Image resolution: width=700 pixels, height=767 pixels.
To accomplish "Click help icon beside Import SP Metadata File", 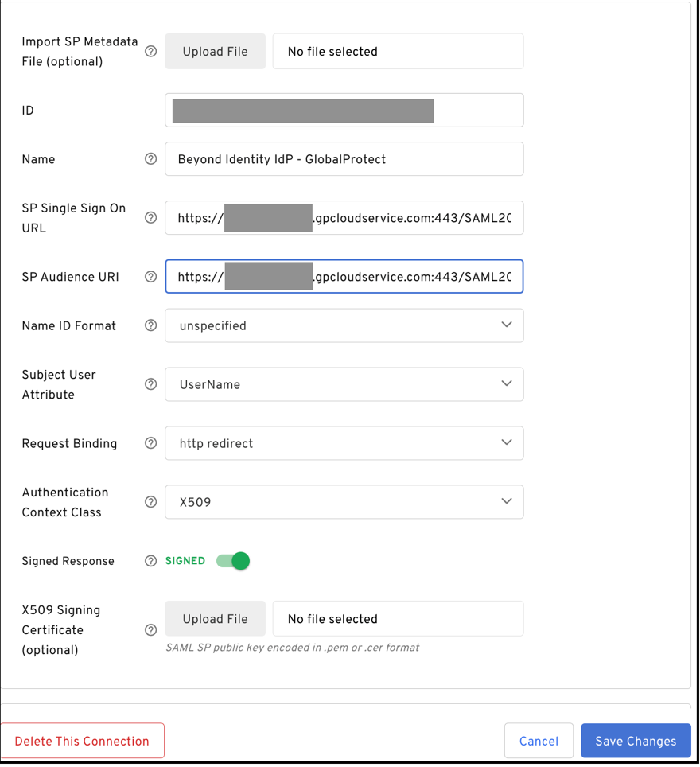I will (x=150, y=52).
